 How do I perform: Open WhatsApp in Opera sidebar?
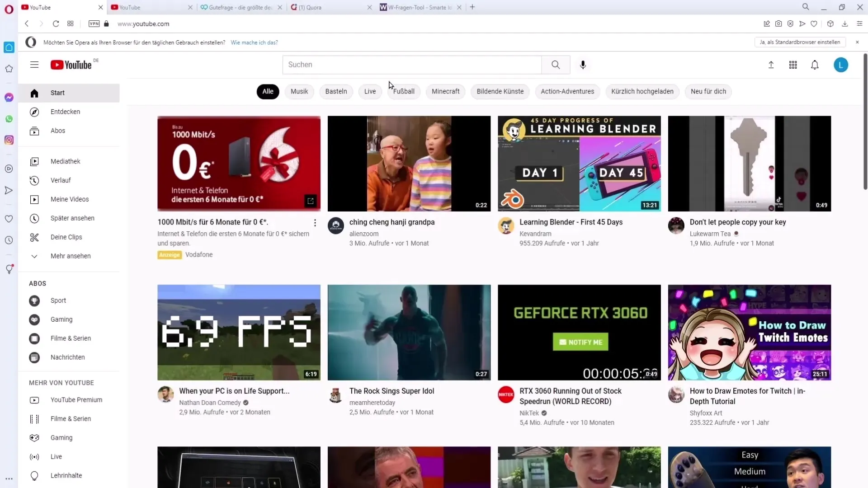click(9, 119)
